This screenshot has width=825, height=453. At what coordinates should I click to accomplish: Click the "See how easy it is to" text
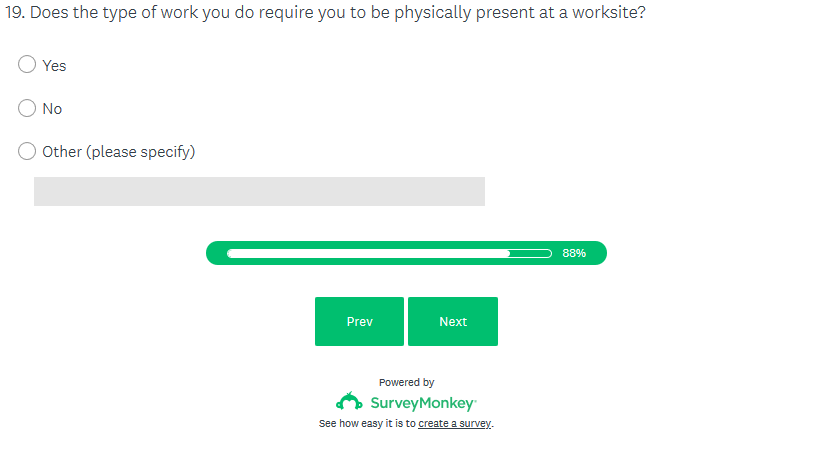(367, 424)
